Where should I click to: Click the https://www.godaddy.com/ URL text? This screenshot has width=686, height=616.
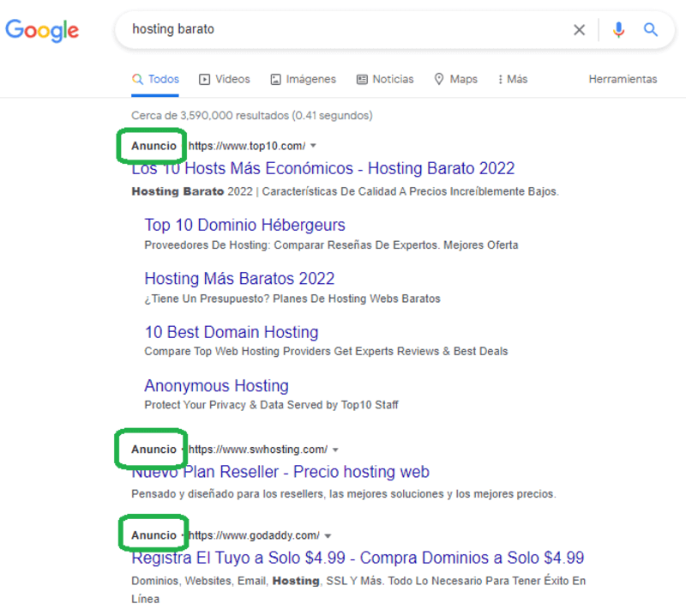[x=254, y=535]
